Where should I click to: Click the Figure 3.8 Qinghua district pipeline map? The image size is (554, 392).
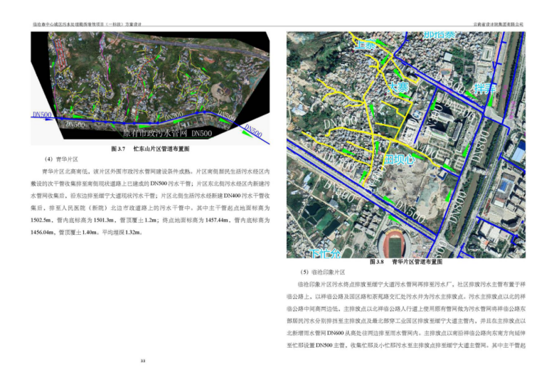coord(406,144)
